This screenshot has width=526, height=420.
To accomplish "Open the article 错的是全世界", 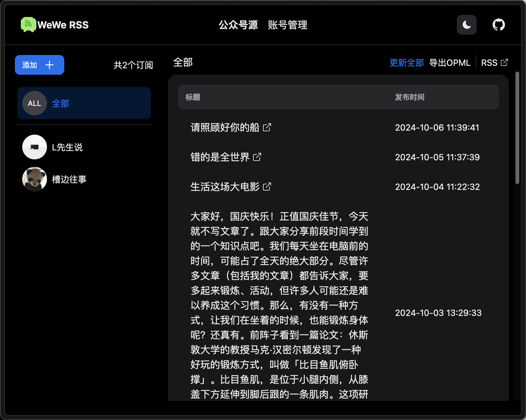I will (x=220, y=157).
